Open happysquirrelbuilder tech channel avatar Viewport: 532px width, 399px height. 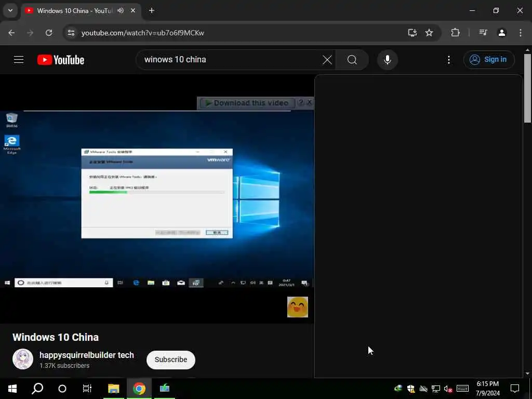coord(23,359)
